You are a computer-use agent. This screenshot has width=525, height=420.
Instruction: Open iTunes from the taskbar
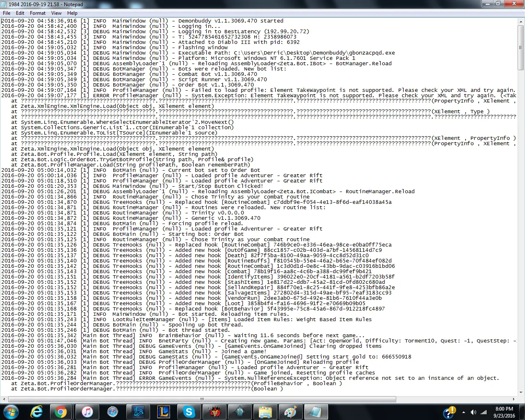pyautogui.click(x=87, y=412)
